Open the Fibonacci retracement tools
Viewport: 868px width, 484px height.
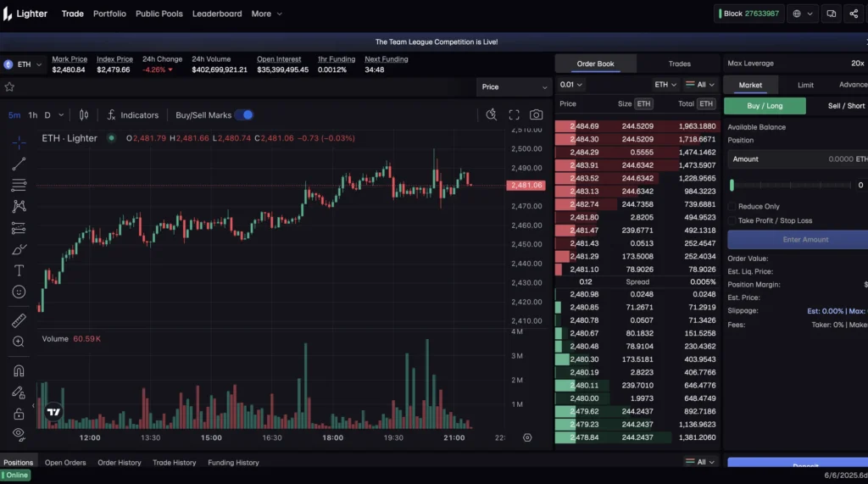click(19, 185)
